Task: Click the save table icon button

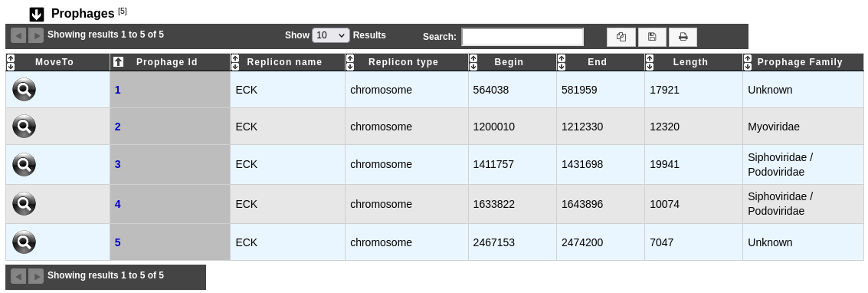Action: pyautogui.click(x=652, y=37)
